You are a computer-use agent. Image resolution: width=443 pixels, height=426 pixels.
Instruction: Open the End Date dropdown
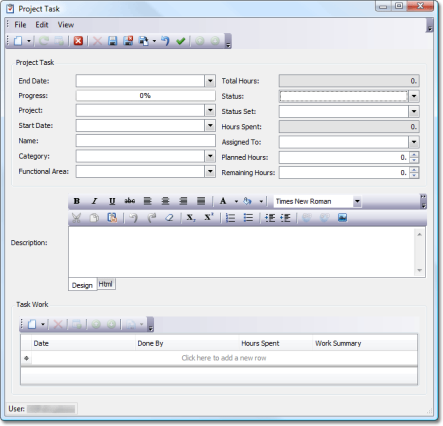click(x=210, y=81)
